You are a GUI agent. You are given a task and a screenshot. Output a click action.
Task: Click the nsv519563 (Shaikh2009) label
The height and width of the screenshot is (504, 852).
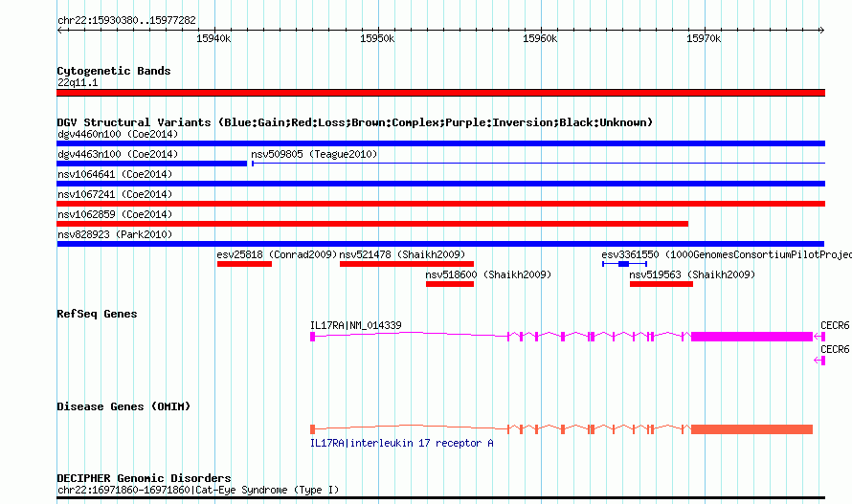pyautogui.click(x=692, y=274)
